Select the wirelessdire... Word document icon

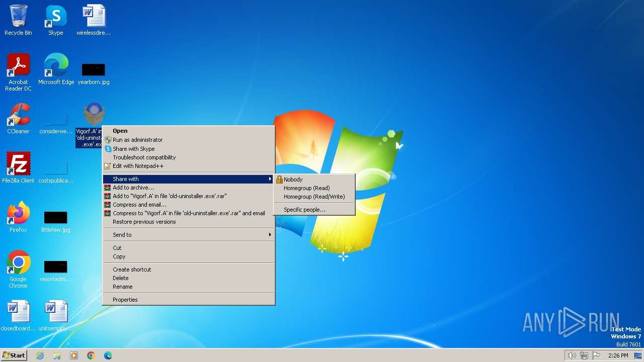pyautogui.click(x=94, y=20)
